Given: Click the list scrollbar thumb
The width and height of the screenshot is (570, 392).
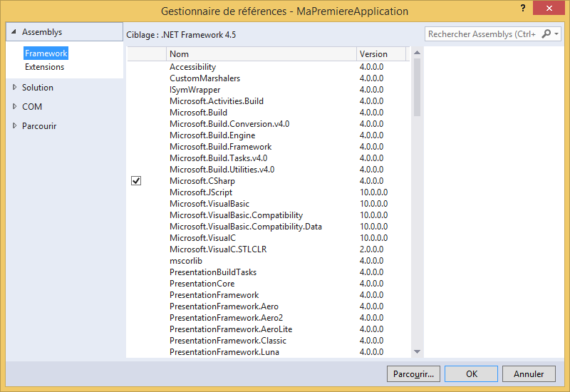Looking at the screenshot, I should click(x=418, y=87).
